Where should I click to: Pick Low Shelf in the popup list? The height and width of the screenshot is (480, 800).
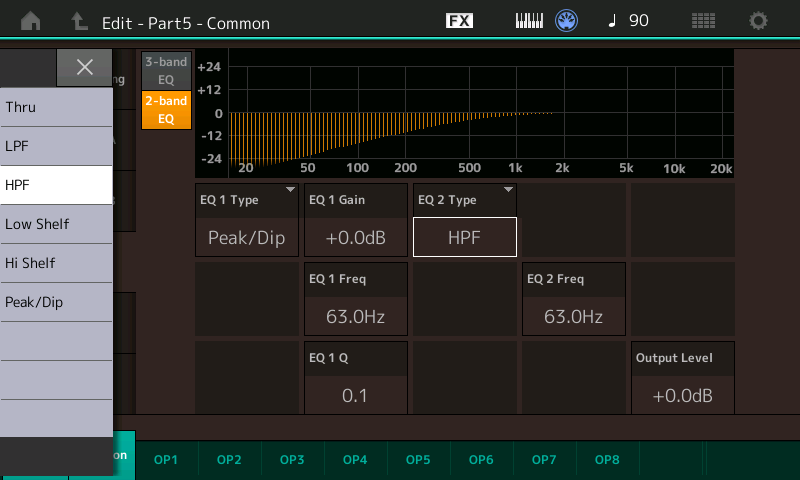[x=56, y=224]
